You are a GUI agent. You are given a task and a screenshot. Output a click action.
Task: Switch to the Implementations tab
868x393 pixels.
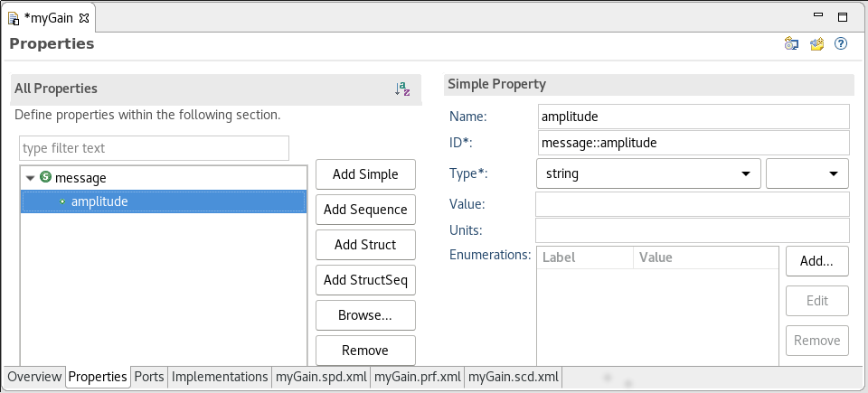(220, 377)
